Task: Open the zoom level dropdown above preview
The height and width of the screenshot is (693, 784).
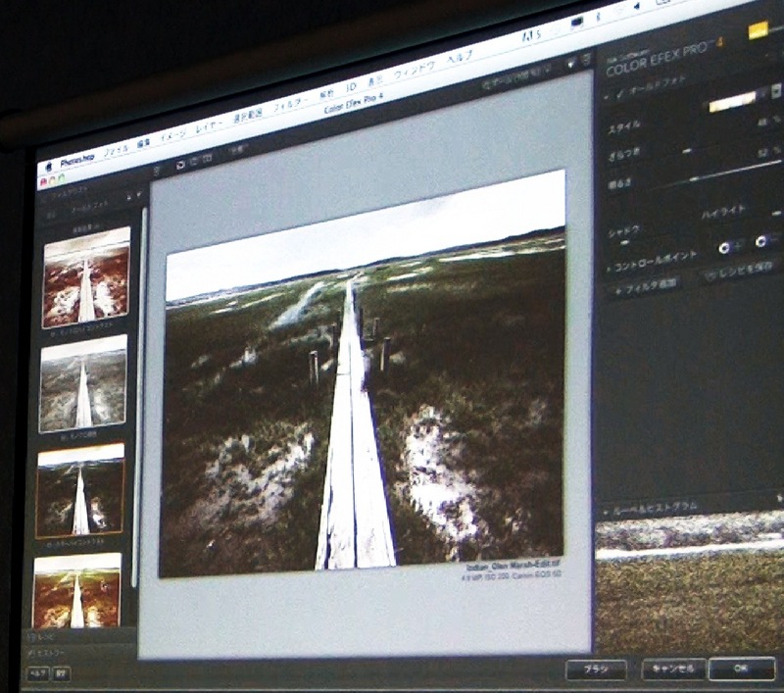Action: point(515,77)
